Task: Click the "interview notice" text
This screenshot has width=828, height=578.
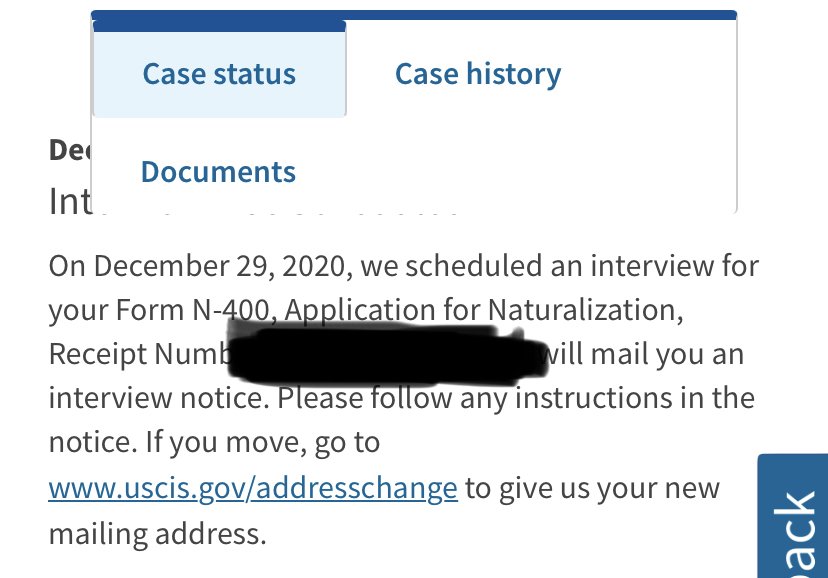Action: [x=158, y=400]
